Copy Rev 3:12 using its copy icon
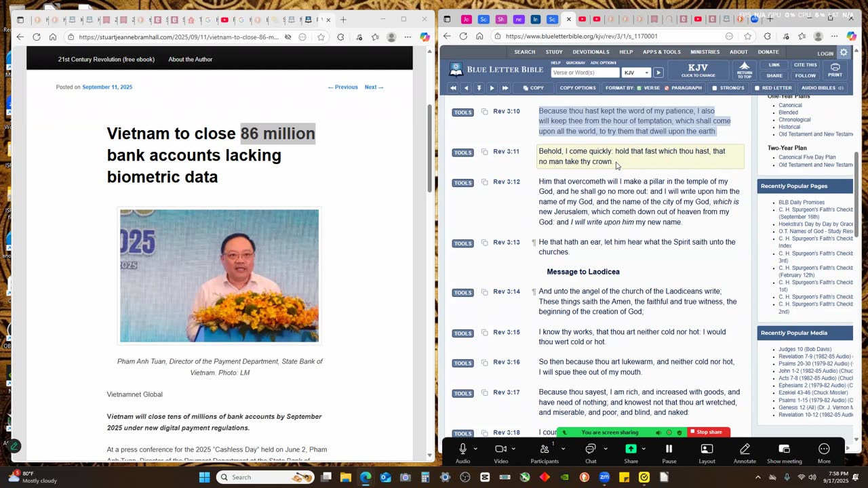868x488 pixels. coord(484,182)
